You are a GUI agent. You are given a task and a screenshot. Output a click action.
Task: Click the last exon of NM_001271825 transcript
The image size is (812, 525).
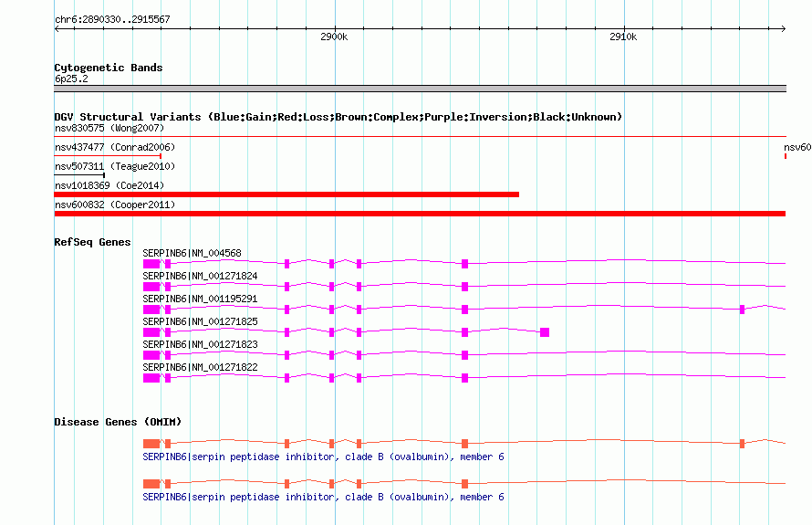[545, 332]
